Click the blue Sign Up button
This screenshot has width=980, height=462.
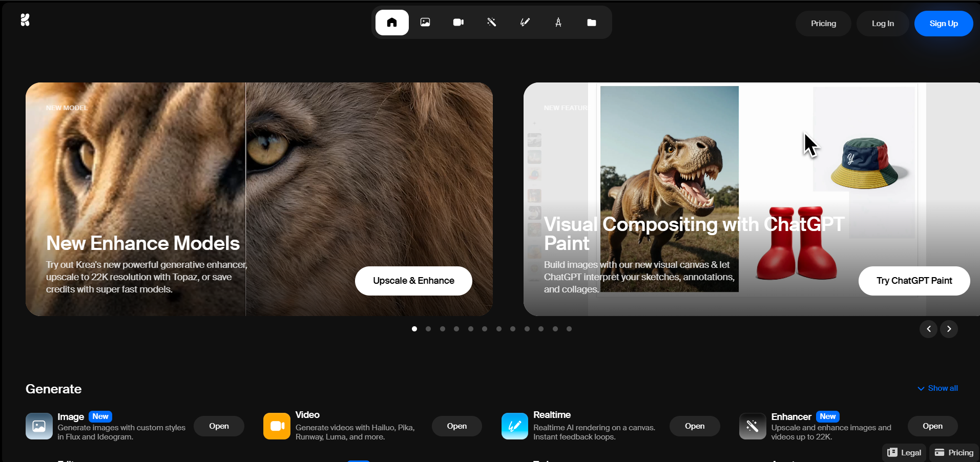(x=944, y=24)
